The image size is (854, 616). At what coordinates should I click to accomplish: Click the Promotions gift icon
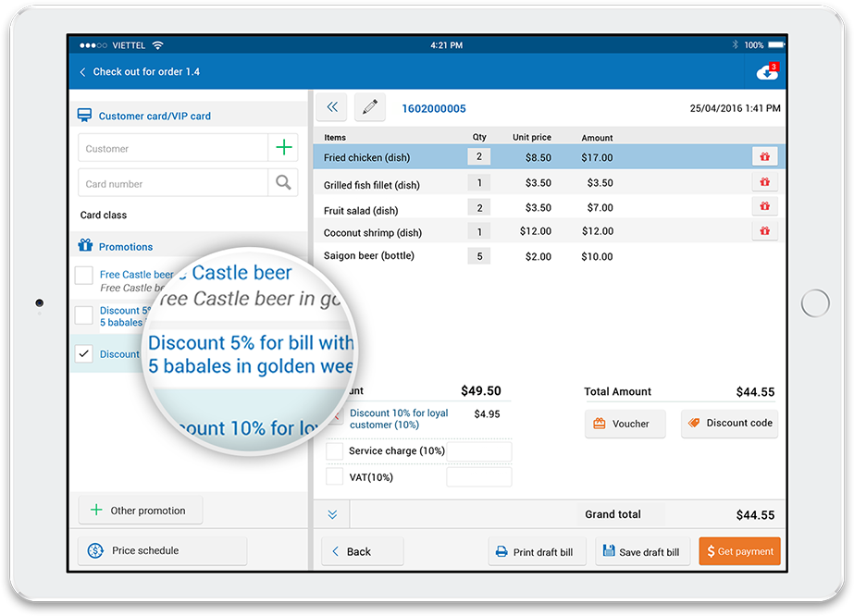pos(85,246)
